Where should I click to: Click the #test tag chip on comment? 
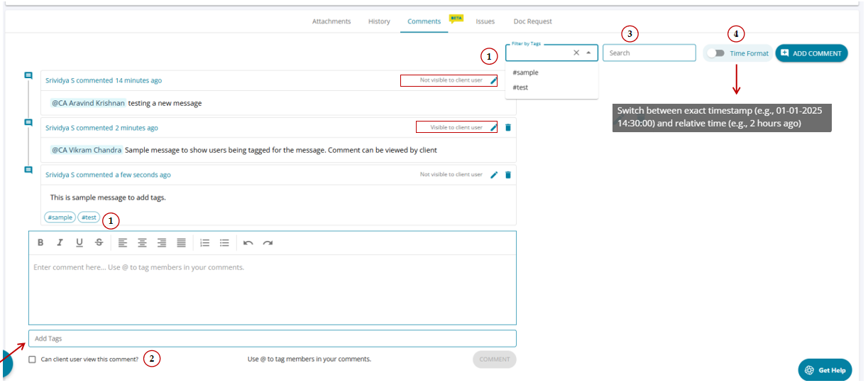point(89,217)
